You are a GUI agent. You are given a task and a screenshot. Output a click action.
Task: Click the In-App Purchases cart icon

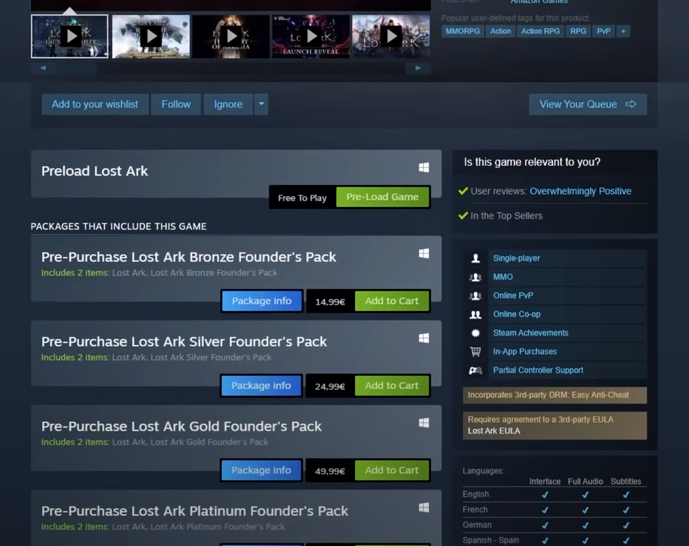[475, 351]
